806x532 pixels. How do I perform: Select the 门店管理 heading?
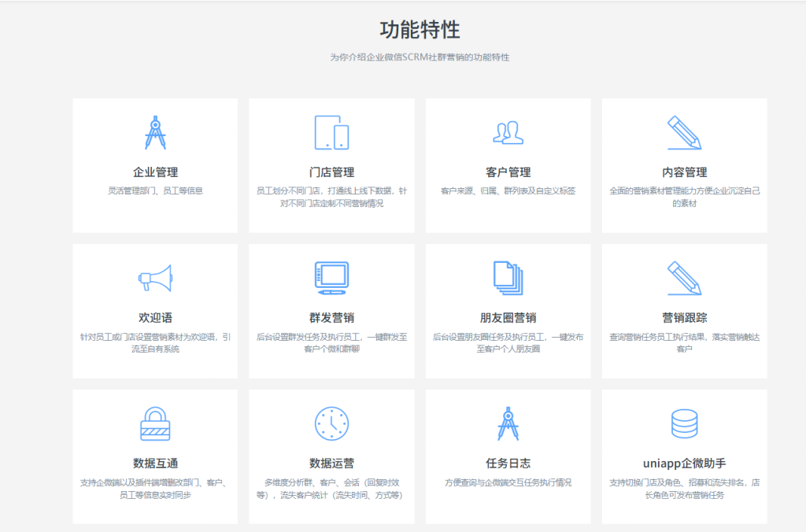coord(331,172)
